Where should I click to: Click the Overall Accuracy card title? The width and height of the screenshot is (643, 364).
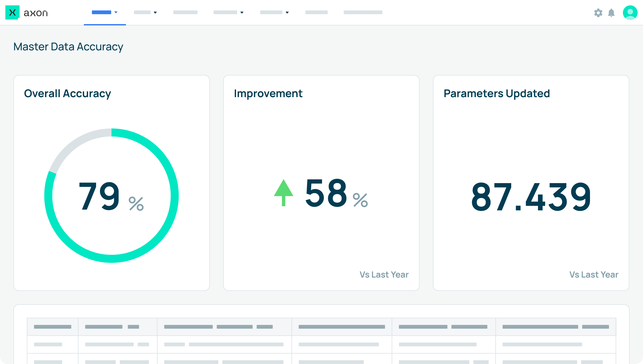click(68, 94)
